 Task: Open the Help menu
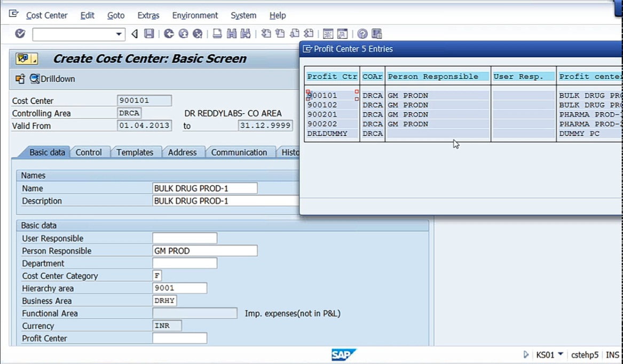[x=278, y=15]
